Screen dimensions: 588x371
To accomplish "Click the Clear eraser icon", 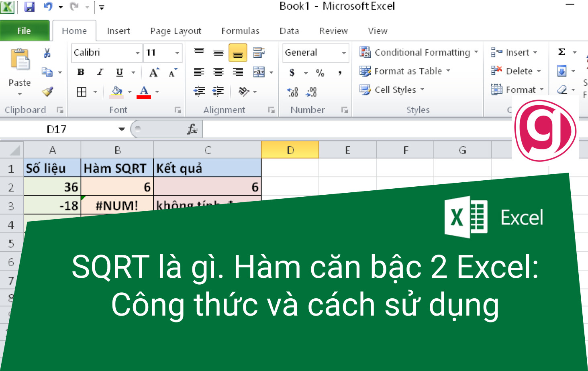I will coord(562,90).
